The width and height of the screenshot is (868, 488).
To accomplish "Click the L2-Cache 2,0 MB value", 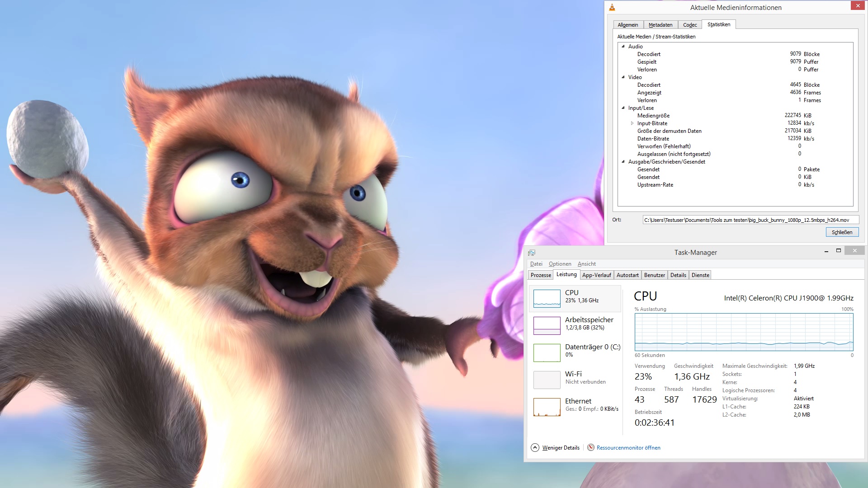I will point(802,415).
